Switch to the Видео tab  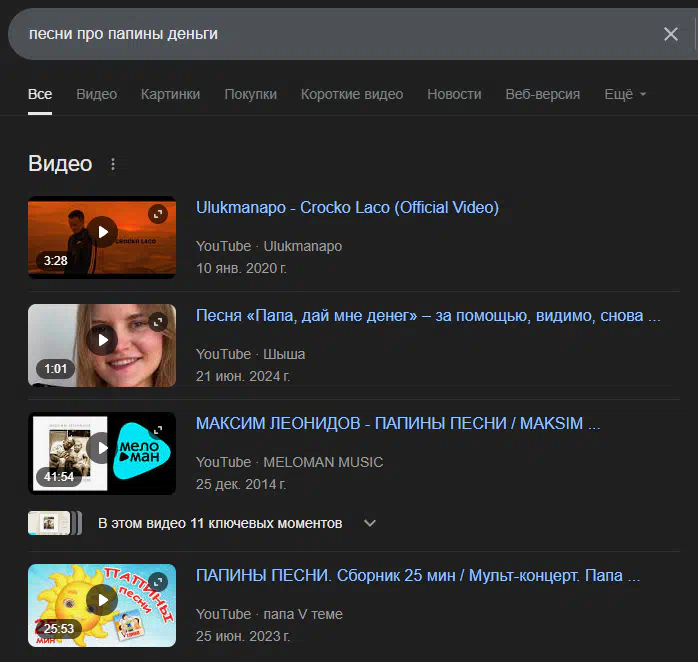pyautogui.click(x=97, y=94)
